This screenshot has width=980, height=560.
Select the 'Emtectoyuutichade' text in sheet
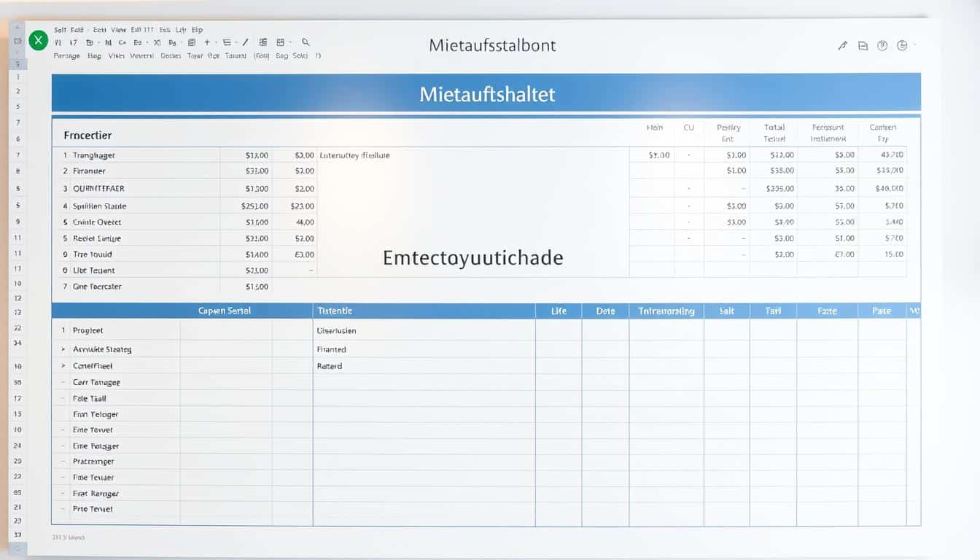[472, 257]
